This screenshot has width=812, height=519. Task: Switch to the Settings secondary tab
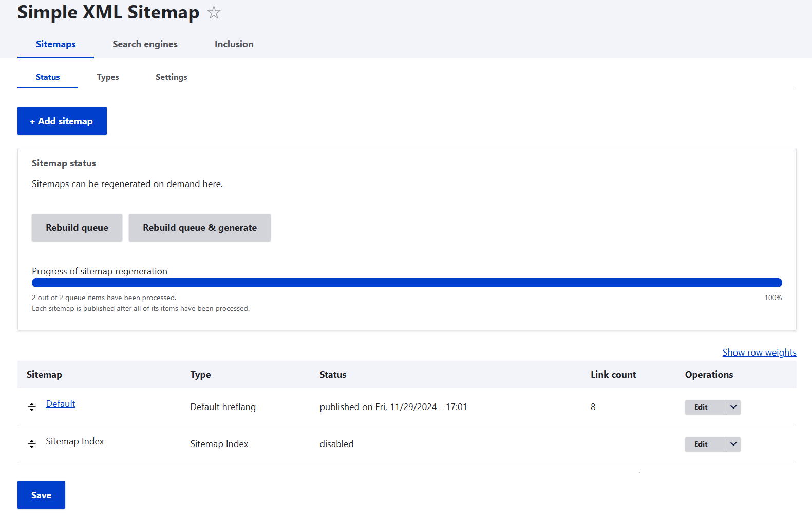[171, 77]
